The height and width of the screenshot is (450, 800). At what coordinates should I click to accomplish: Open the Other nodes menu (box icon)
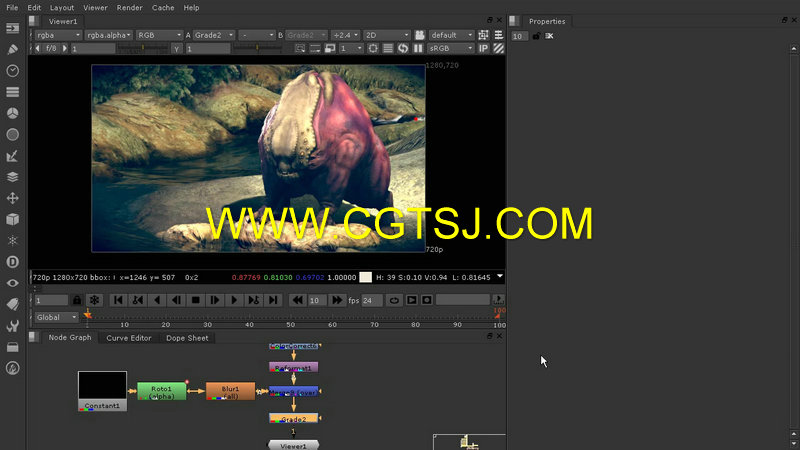click(x=12, y=347)
